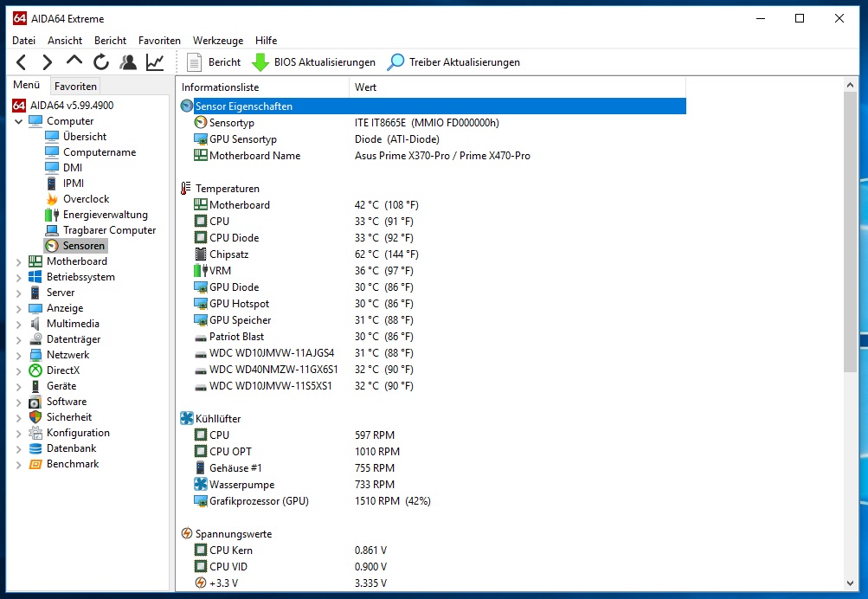Click the Chipsatz chip icon
Image resolution: width=868 pixels, height=599 pixels.
(x=201, y=254)
